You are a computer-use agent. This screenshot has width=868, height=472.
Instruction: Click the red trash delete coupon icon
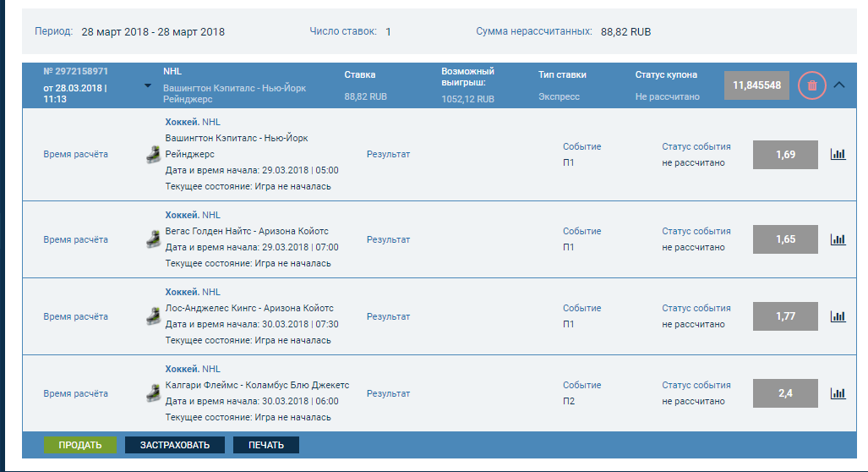tap(811, 85)
